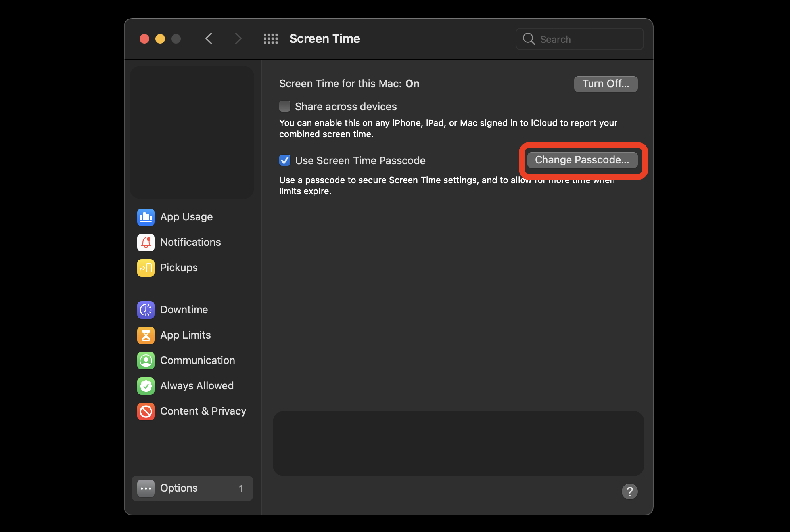790x532 pixels.
Task: Select App Limits in sidebar
Action: click(185, 334)
